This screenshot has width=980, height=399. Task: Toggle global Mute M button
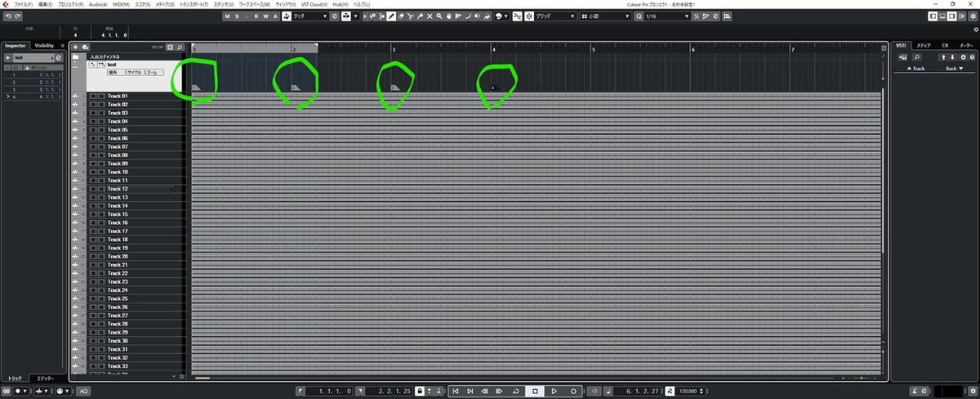tap(227, 16)
